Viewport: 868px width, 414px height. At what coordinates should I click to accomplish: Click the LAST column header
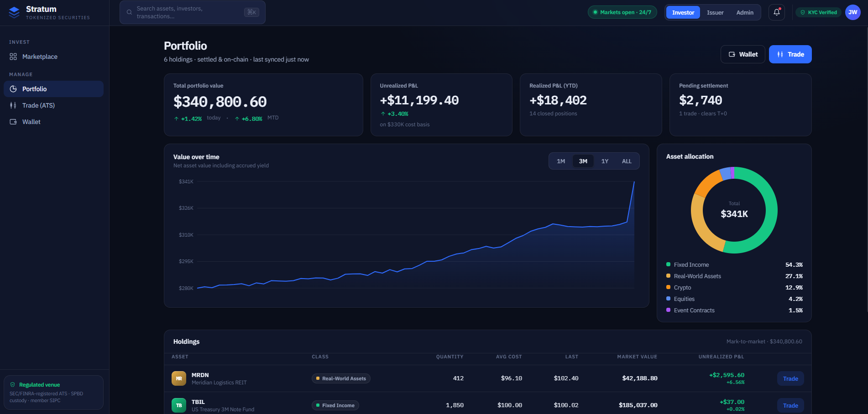571,357
